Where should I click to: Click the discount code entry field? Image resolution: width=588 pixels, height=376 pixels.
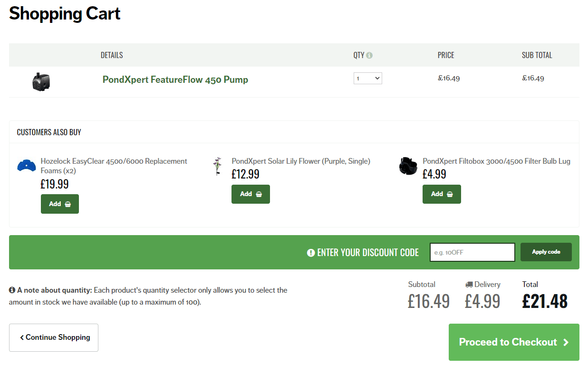pos(472,252)
